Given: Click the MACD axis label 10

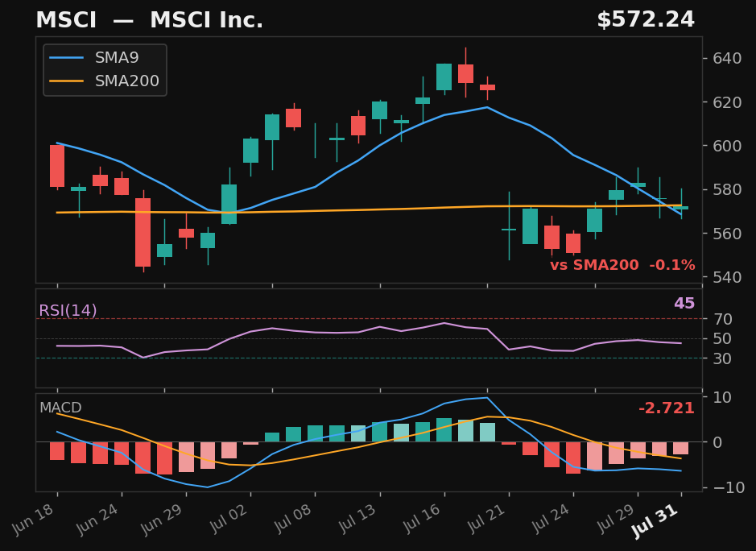Looking at the screenshot, I should pyautogui.click(x=723, y=397).
